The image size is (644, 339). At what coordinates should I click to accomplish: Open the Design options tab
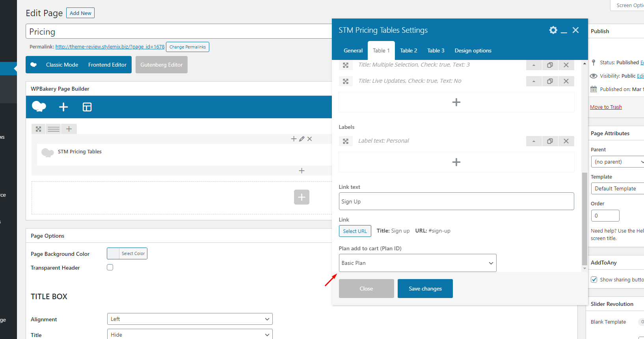[473, 50]
